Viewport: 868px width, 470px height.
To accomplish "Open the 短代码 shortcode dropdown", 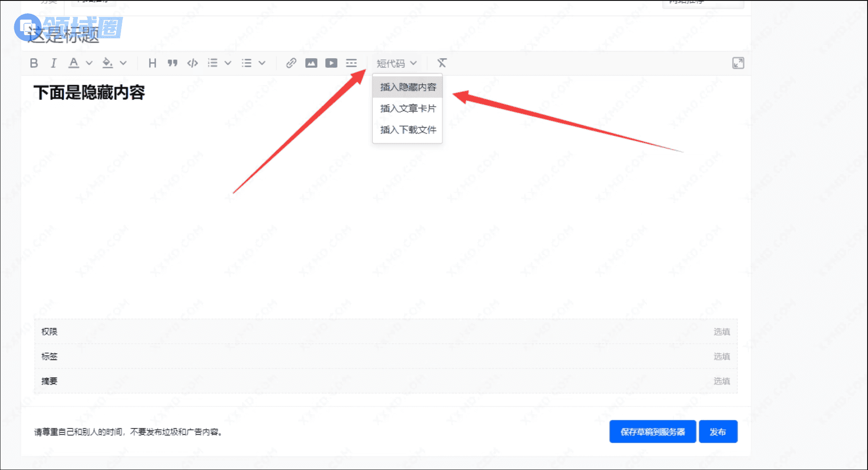I will (x=396, y=64).
